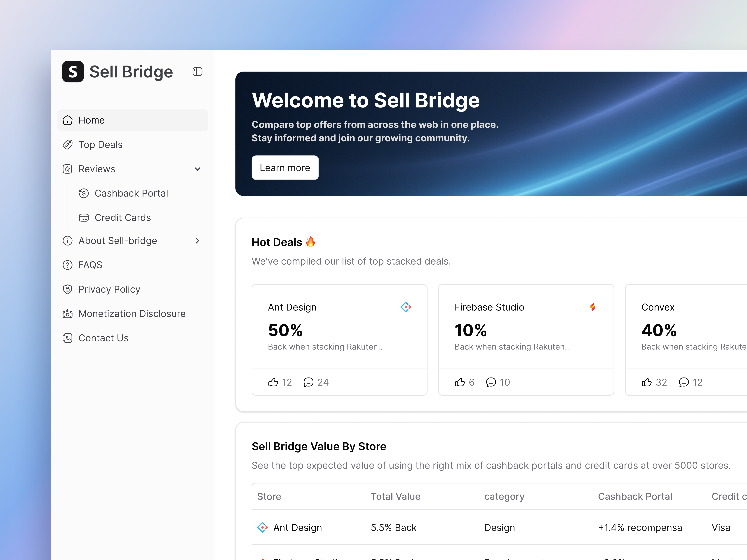Open About Sell-bridge menu item
This screenshot has width=747, height=560.
pos(132,241)
